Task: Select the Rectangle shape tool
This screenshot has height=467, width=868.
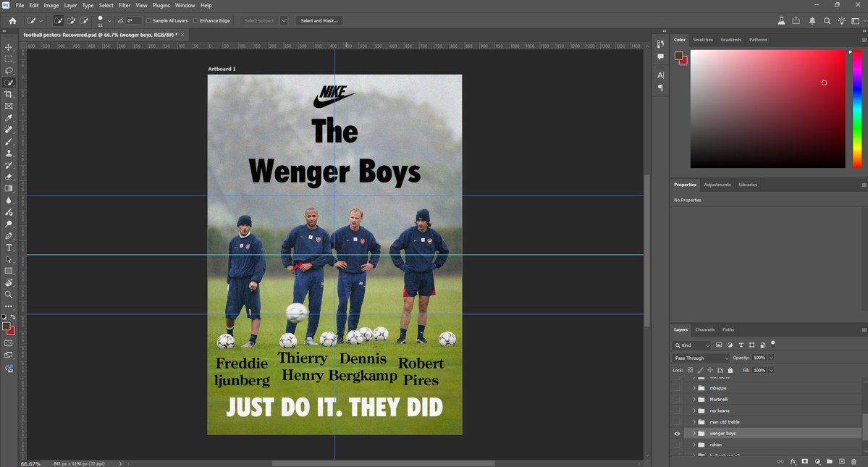Action: click(8, 271)
